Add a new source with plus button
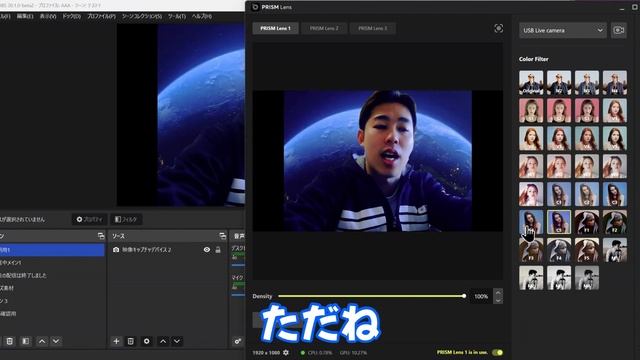 coord(116,341)
